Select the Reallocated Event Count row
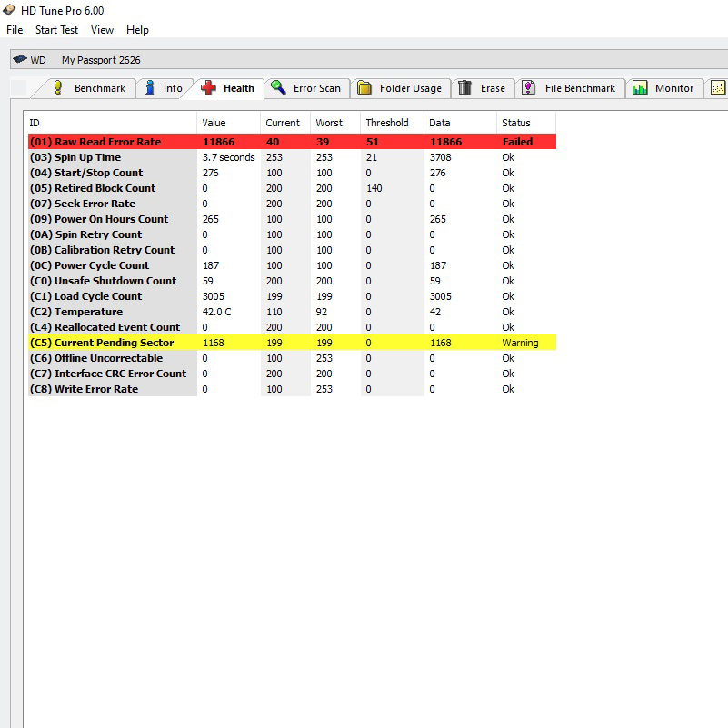The image size is (728, 728). point(292,327)
